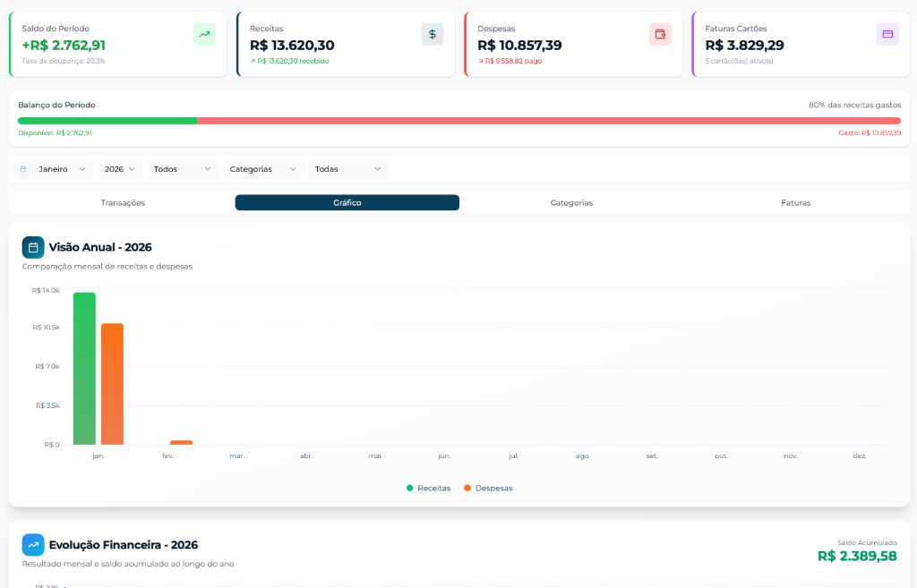
Task: Switch to the Transações tab
Action: 123,203
